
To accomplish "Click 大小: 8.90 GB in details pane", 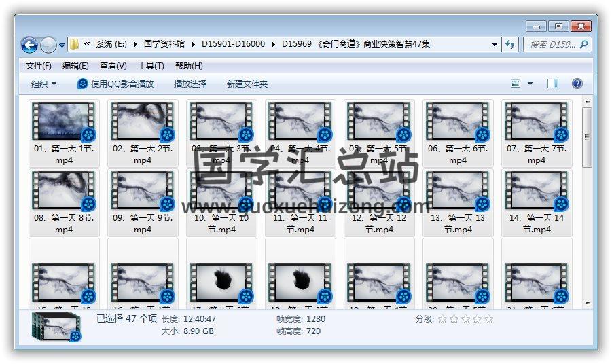I will [x=187, y=331].
